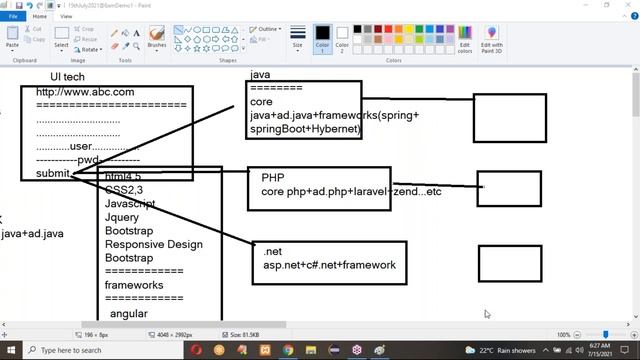Open the Rotate dropdown

click(88, 49)
